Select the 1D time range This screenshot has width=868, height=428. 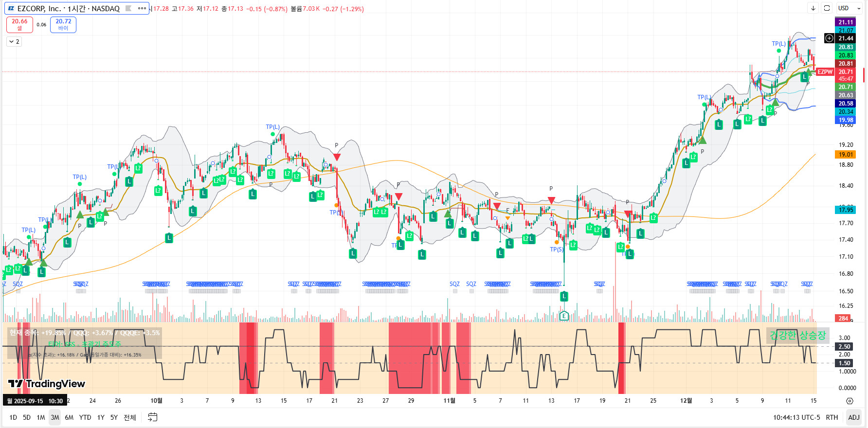tap(13, 417)
